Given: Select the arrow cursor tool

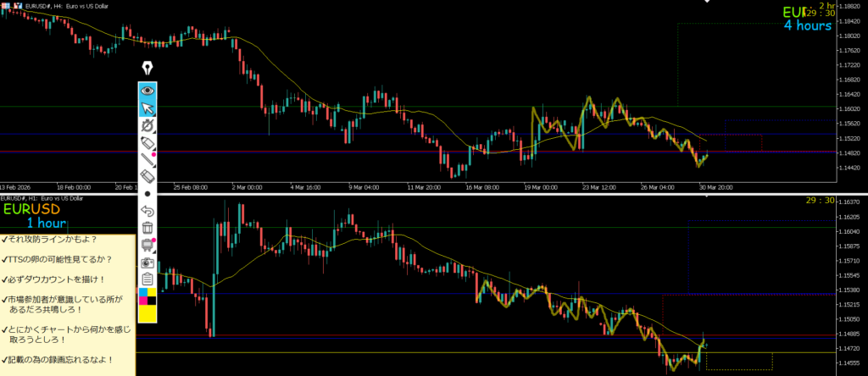Looking at the screenshot, I should pos(147,108).
